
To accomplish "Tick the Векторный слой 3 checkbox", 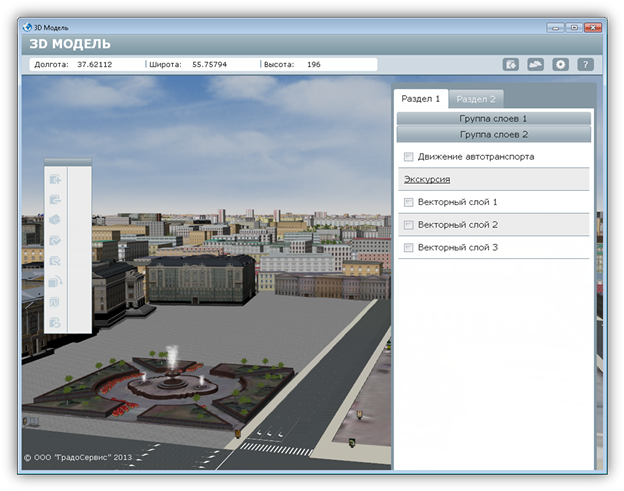I will pyautogui.click(x=408, y=247).
